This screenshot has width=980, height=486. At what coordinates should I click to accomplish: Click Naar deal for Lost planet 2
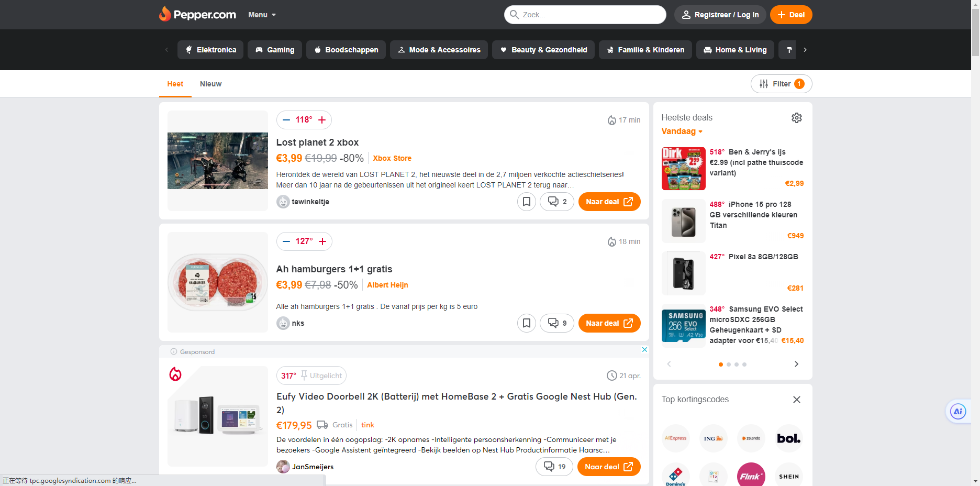[x=609, y=202]
